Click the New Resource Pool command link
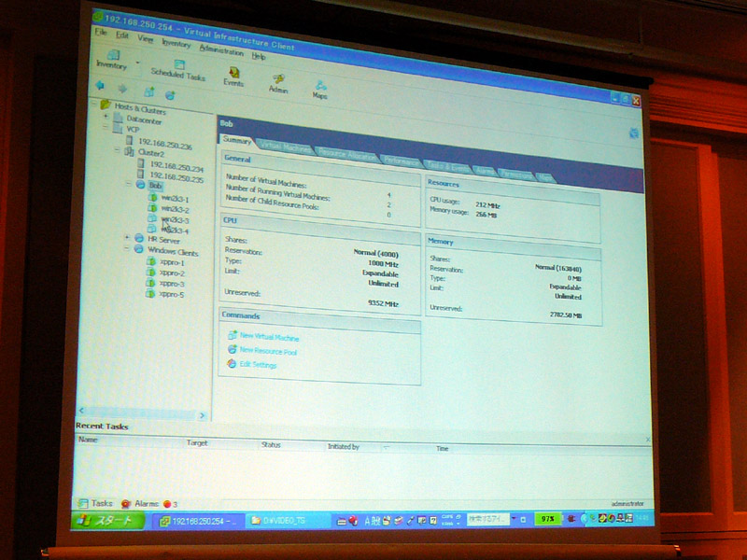Viewport: 747px width, 560px height. tap(268, 351)
